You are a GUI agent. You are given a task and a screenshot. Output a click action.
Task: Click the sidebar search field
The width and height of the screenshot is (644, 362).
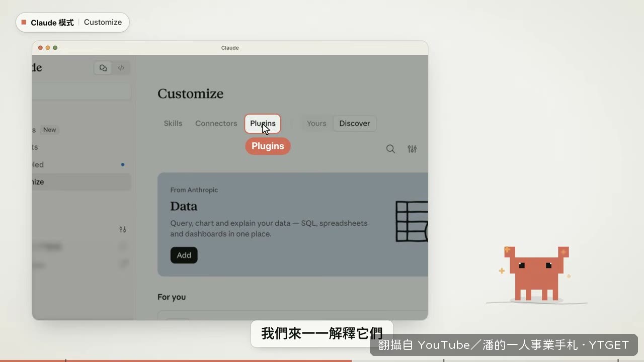[82, 91]
